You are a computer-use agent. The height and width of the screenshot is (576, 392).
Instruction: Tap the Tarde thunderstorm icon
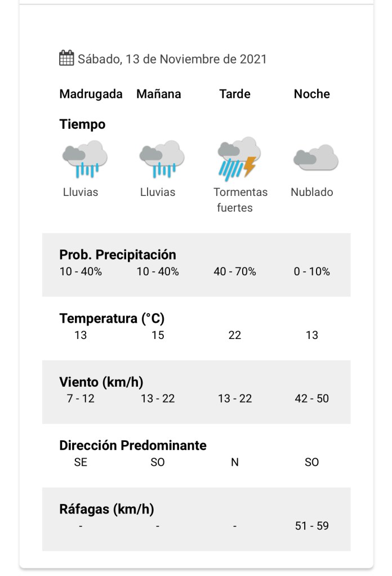239,158
